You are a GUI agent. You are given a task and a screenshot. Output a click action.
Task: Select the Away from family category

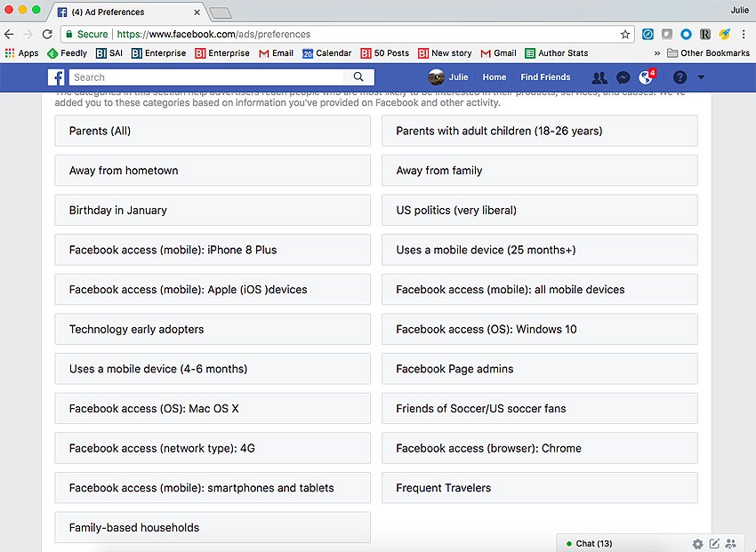coord(540,170)
